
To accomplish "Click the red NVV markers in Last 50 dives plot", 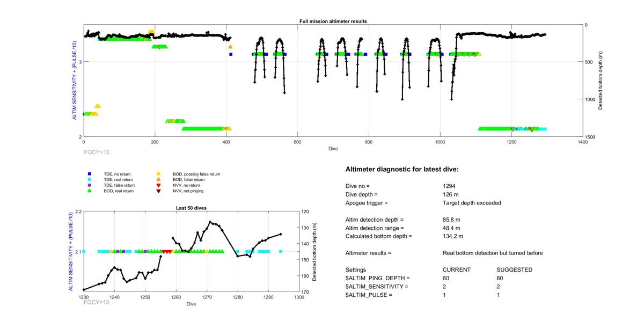I will pyautogui.click(x=167, y=252).
